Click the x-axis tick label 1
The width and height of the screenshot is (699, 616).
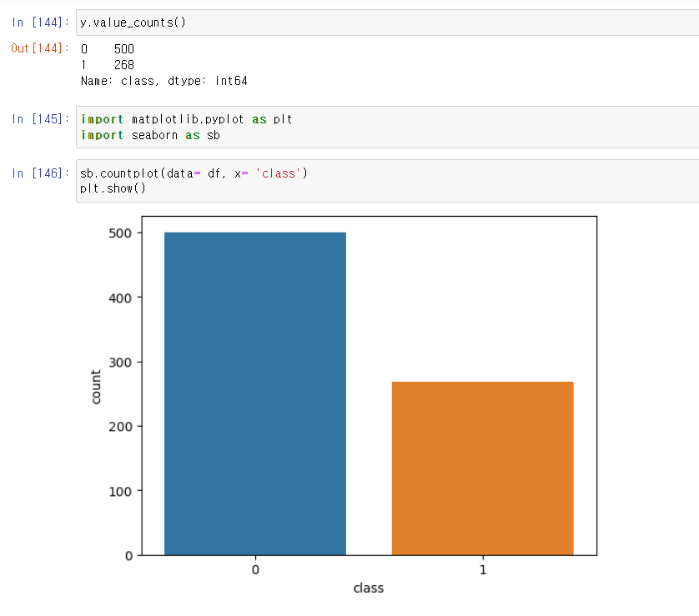coord(483,569)
